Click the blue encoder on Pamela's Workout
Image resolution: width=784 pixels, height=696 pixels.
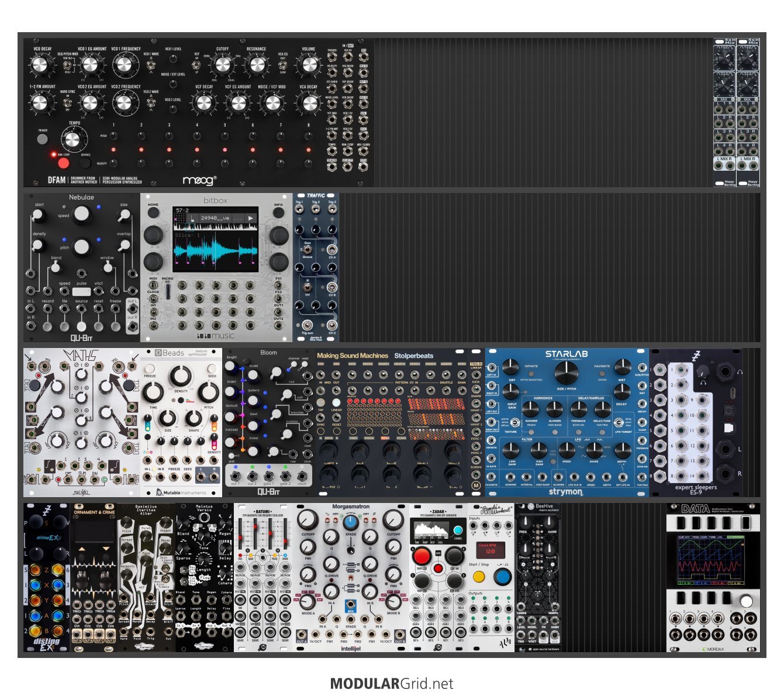(x=503, y=577)
